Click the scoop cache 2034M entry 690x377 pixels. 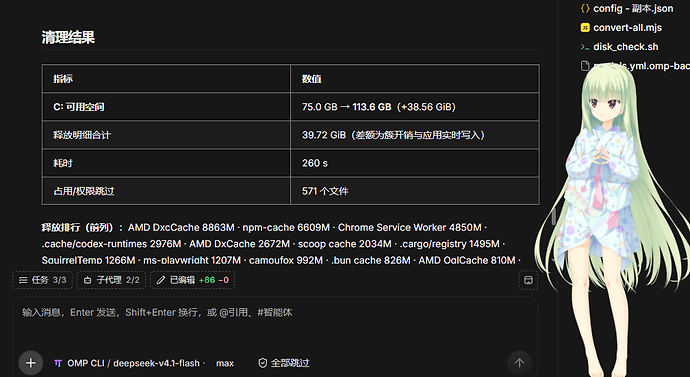(x=345, y=244)
